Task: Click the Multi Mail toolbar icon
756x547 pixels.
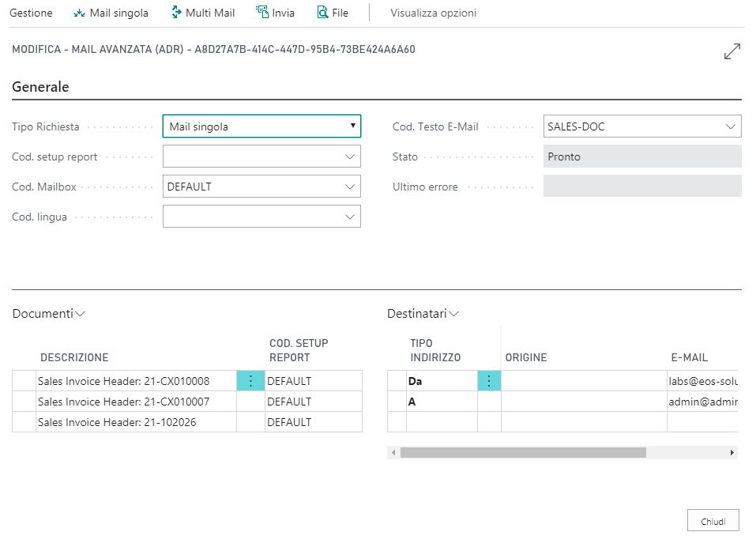Action: 176,13
